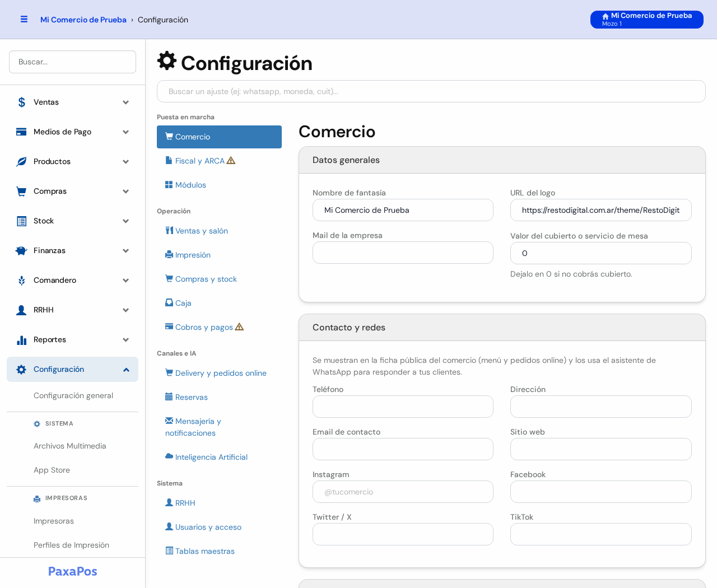Screen dimensions: 717x588
Task: Click the Caja inbox icon
Action: click(x=169, y=302)
